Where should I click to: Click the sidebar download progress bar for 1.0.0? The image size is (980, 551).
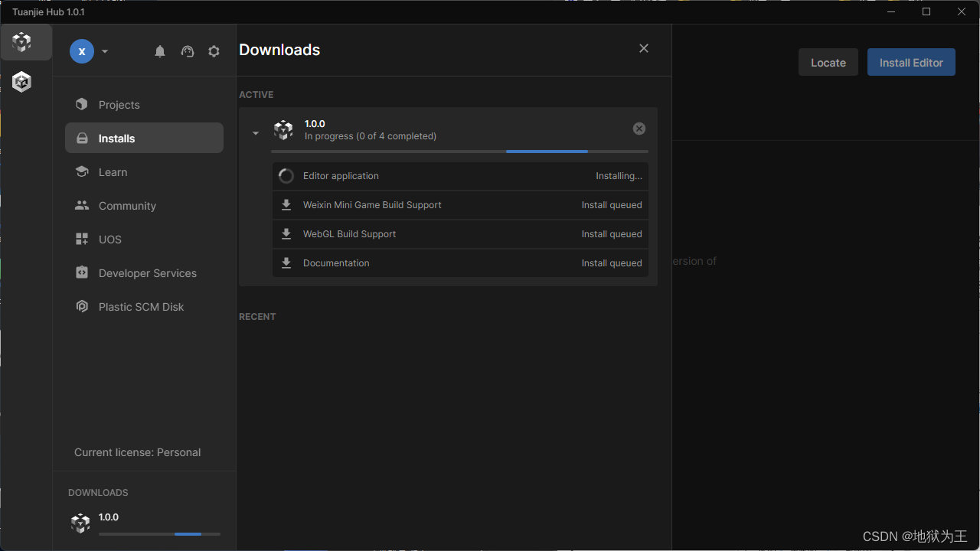pos(159,534)
